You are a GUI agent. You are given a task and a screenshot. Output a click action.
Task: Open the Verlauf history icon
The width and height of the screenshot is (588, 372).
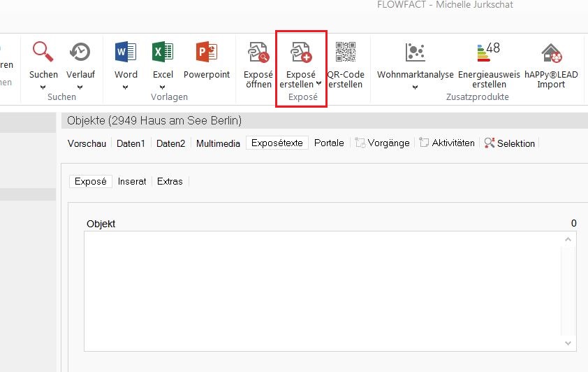tap(80, 52)
